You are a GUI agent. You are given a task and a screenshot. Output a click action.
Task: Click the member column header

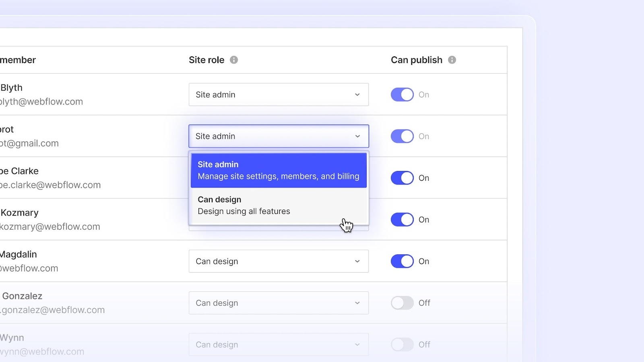point(19,60)
